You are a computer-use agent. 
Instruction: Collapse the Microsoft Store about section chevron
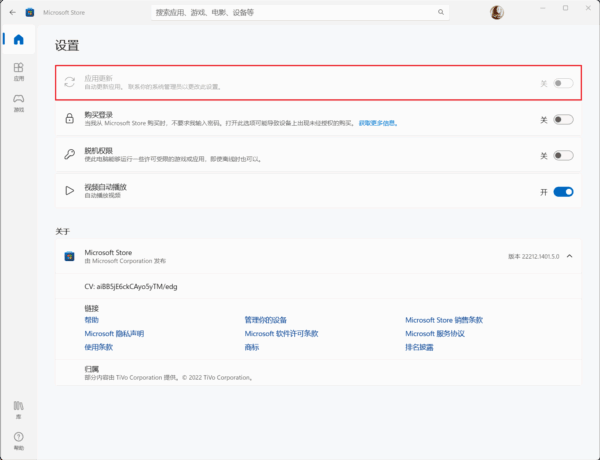click(x=569, y=256)
